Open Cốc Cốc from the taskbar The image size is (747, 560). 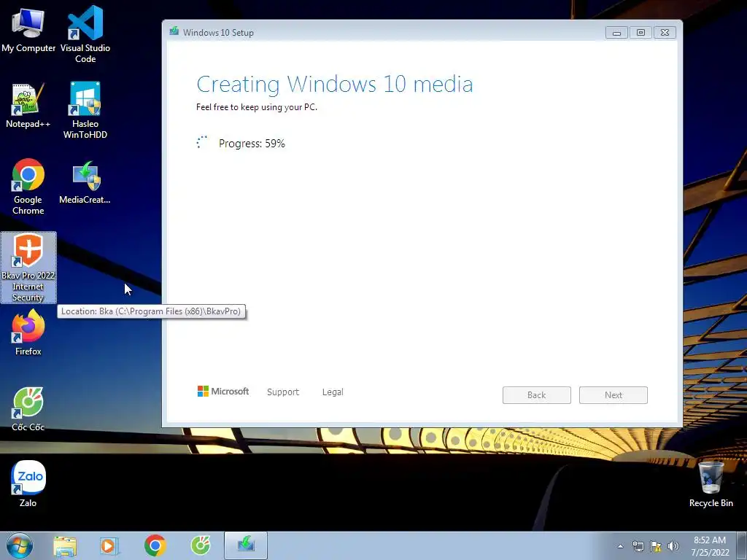pos(201,545)
